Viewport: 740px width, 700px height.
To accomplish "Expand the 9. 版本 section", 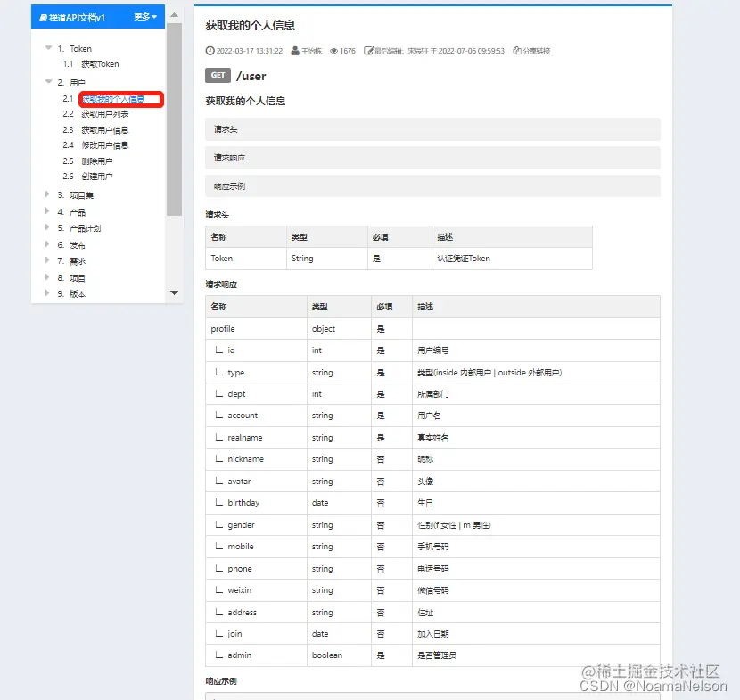I will [46, 293].
